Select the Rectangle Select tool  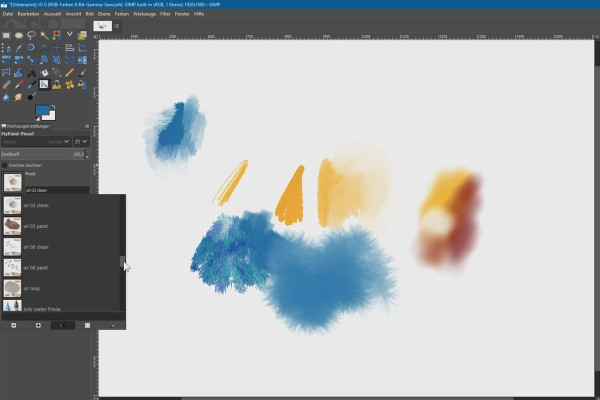6,35
